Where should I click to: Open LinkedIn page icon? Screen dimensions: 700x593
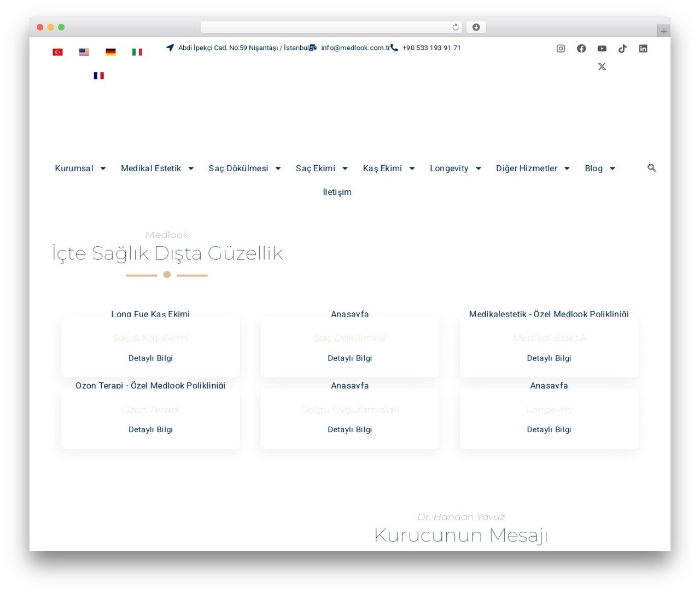tap(643, 49)
